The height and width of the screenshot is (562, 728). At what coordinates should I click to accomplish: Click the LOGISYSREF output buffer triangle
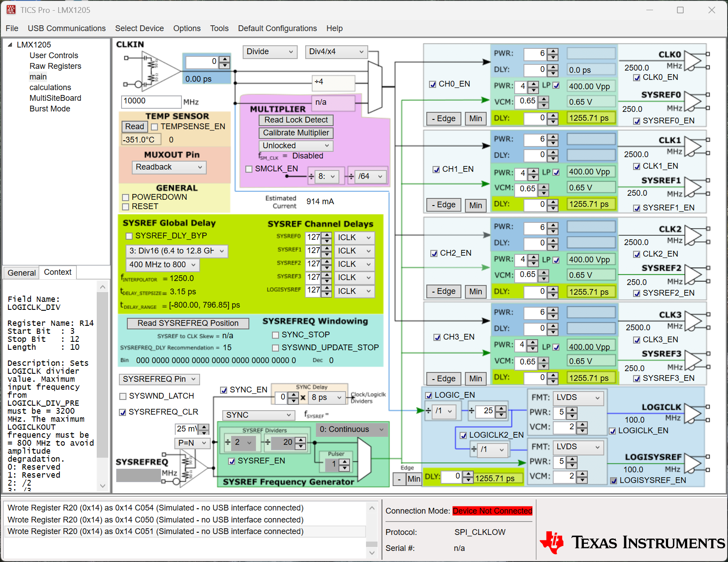[x=693, y=463]
